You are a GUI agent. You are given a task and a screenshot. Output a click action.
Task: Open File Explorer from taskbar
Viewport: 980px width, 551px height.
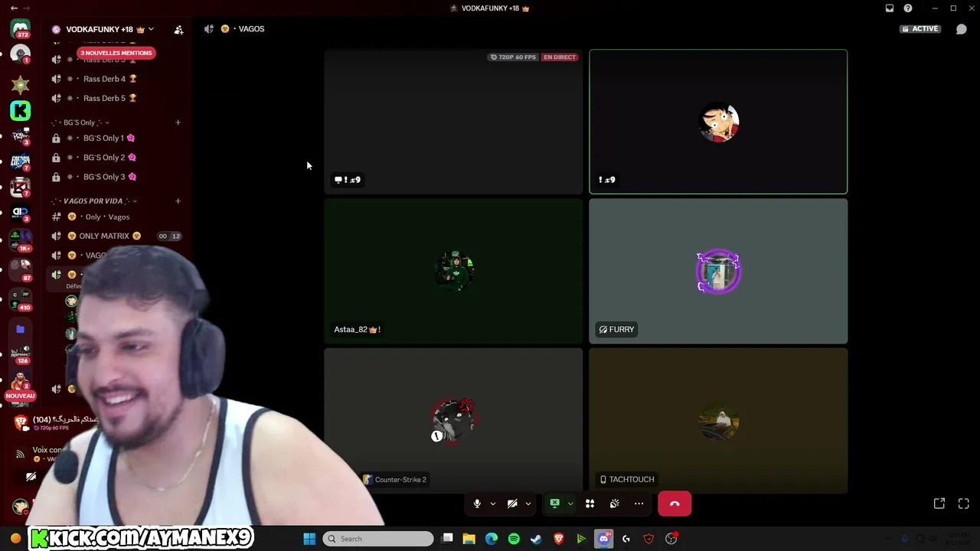(469, 539)
